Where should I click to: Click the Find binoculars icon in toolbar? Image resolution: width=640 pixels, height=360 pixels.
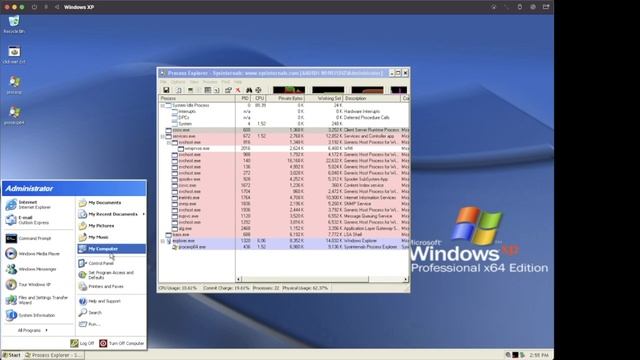click(249, 90)
